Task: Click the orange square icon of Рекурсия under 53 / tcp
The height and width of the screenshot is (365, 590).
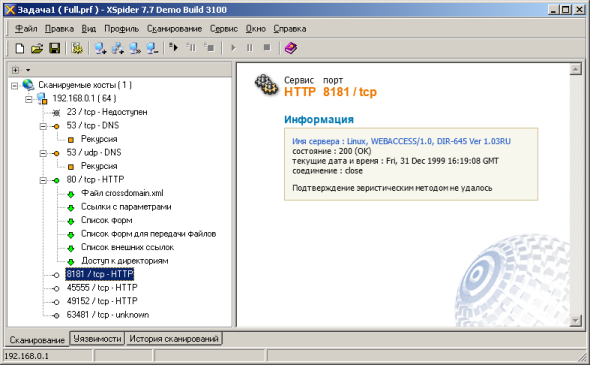Action: (x=71, y=140)
